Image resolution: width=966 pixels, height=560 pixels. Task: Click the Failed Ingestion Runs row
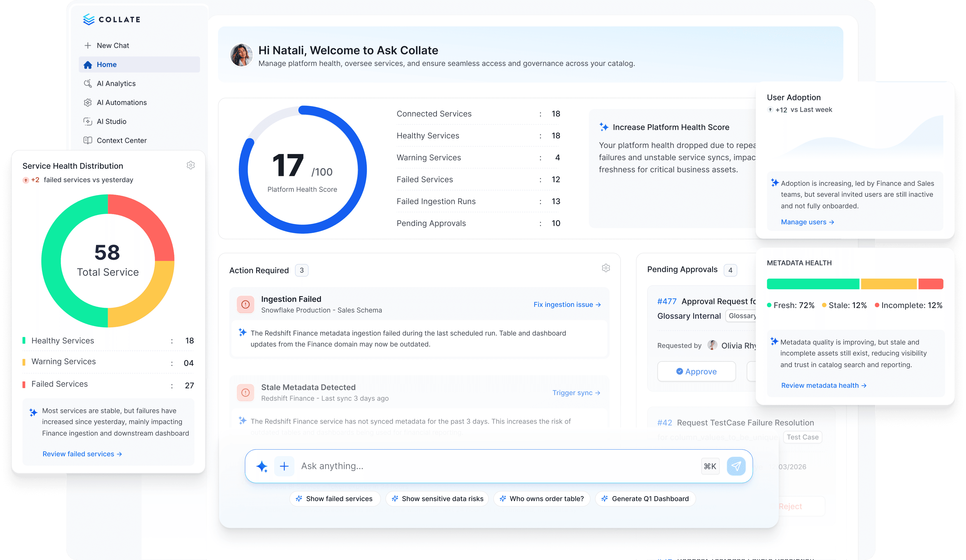click(x=478, y=201)
